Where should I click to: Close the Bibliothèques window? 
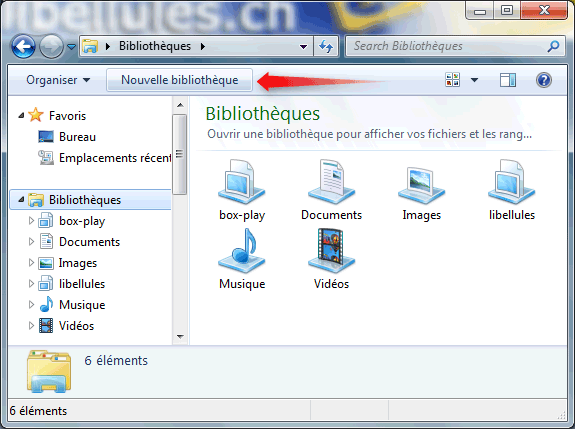point(544,10)
